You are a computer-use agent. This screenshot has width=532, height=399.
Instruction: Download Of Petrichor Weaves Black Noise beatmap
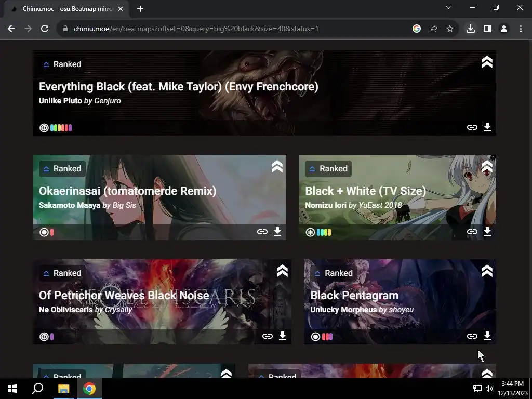click(x=282, y=336)
